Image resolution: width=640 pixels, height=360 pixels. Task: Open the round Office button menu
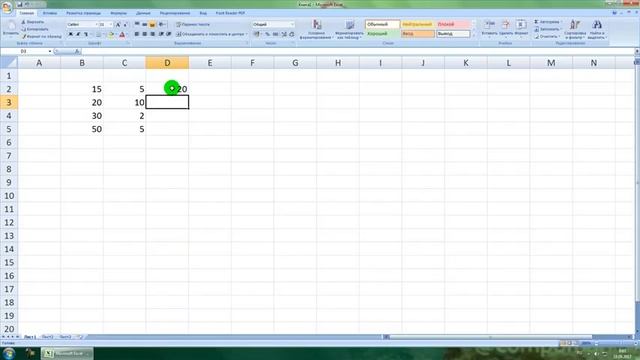point(7,7)
